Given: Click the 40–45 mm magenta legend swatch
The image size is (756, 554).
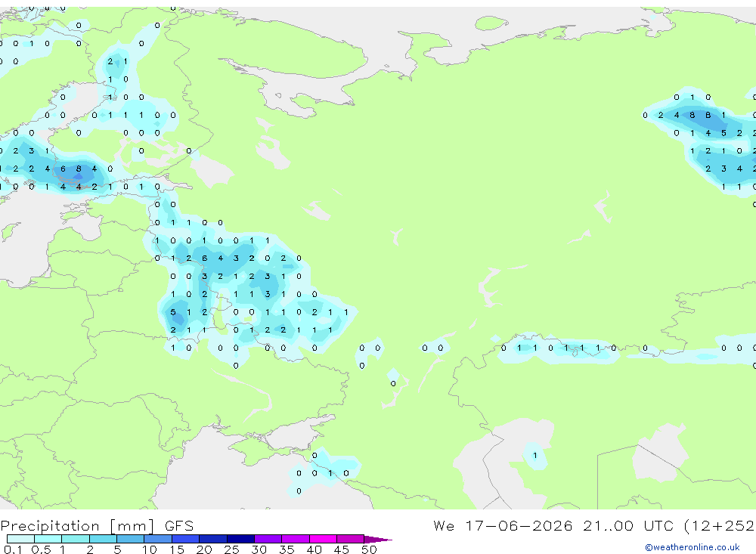Looking at the screenshot, I should pyautogui.click(x=323, y=539).
